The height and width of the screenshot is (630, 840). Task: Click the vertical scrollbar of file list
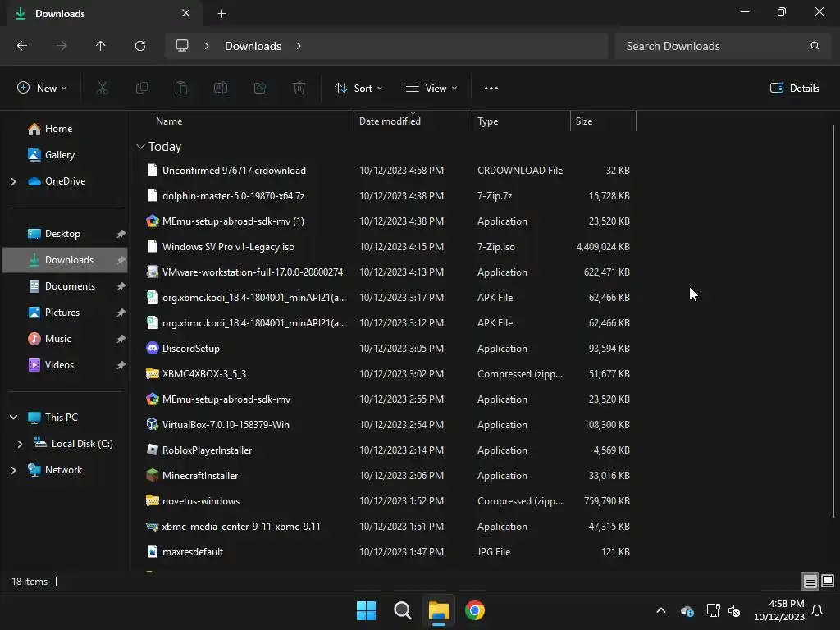tap(833, 322)
